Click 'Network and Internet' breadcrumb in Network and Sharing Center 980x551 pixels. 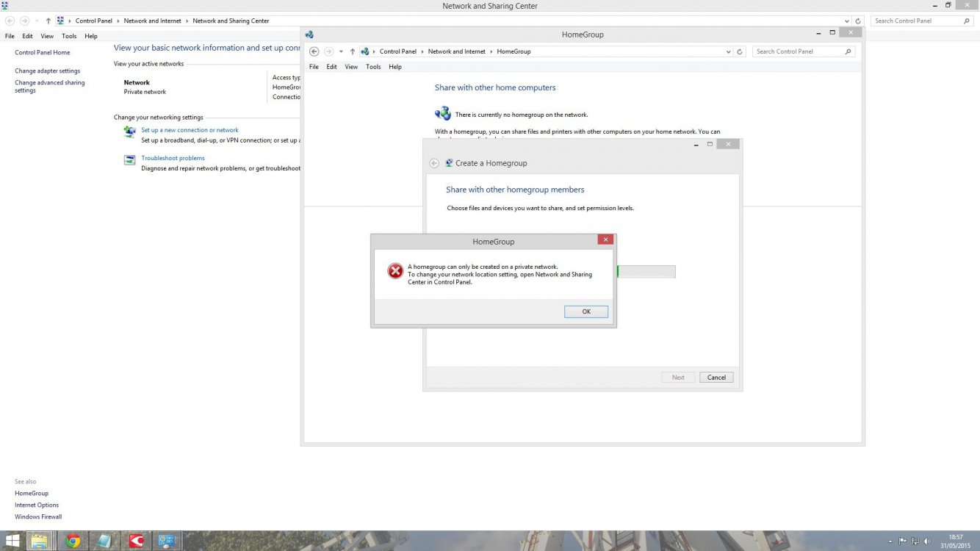click(x=153, y=21)
